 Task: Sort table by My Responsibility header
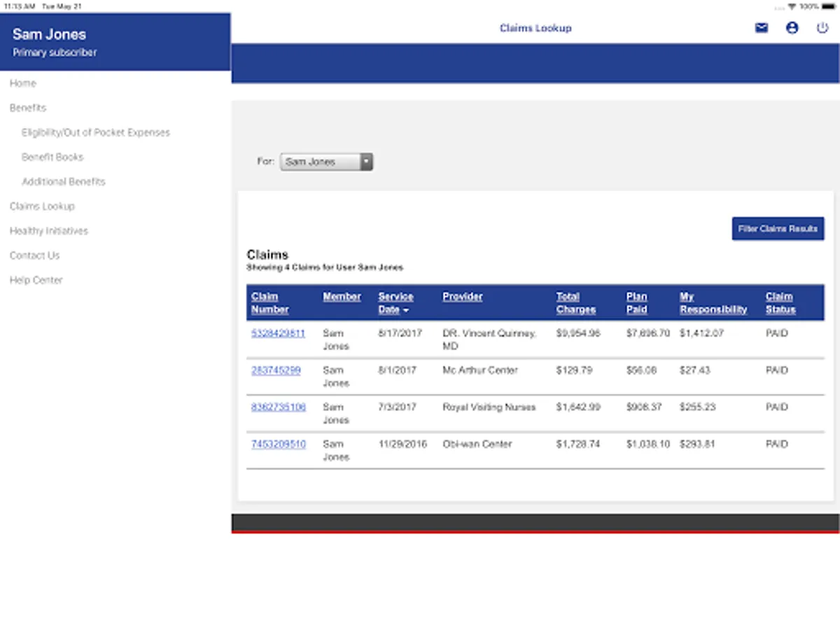713,303
